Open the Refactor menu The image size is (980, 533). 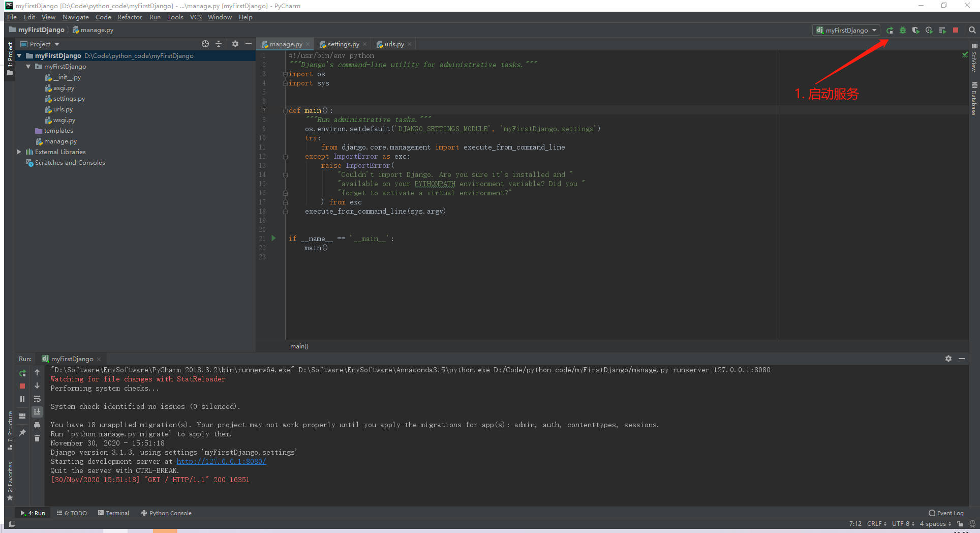pos(130,17)
